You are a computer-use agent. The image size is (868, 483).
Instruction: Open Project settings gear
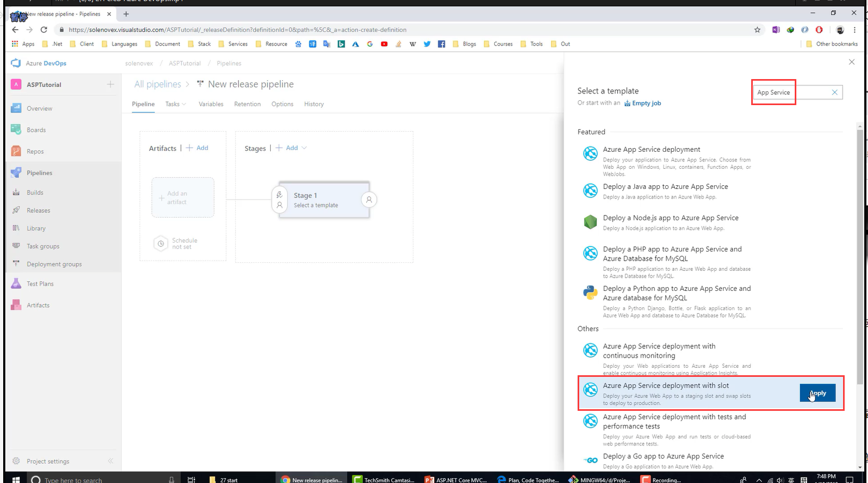16,461
